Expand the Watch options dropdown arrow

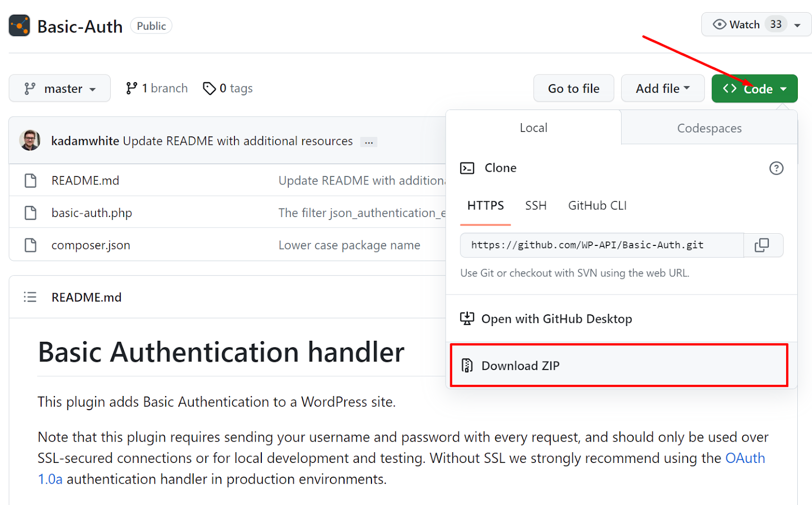tap(797, 25)
